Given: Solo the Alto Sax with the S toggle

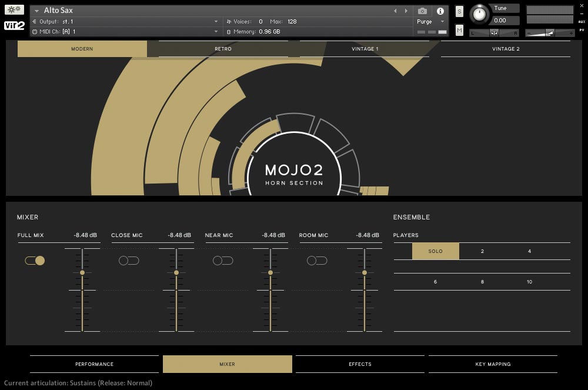Looking at the screenshot, I should [x=459, y=11].
